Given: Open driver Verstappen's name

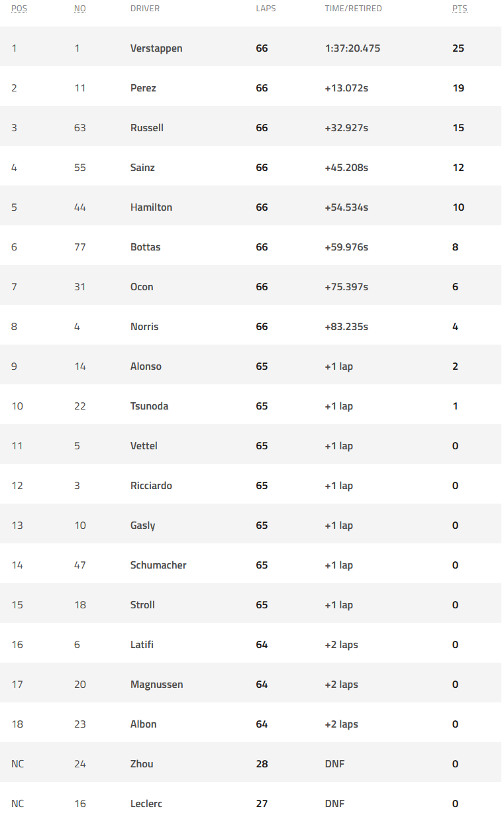Looking at the screenshot, I should tap(156, 48).
